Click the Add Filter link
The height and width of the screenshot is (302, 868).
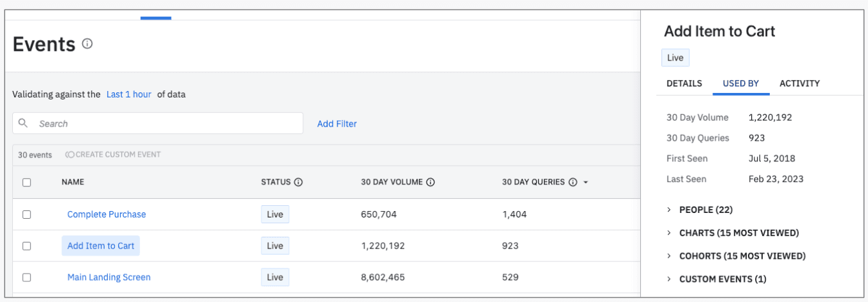coord(337,124)
